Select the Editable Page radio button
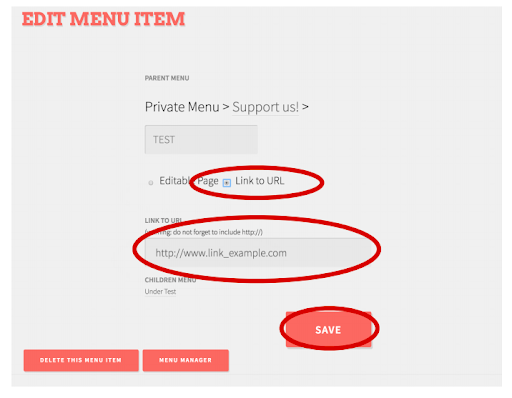This screenshot has height=398, width=512. pos(151,183)
